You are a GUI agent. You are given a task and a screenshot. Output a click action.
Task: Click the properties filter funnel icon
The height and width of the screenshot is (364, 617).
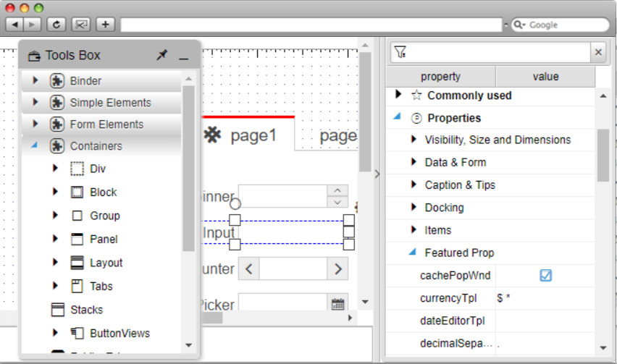pyautogui.click(x=400, y=52)
